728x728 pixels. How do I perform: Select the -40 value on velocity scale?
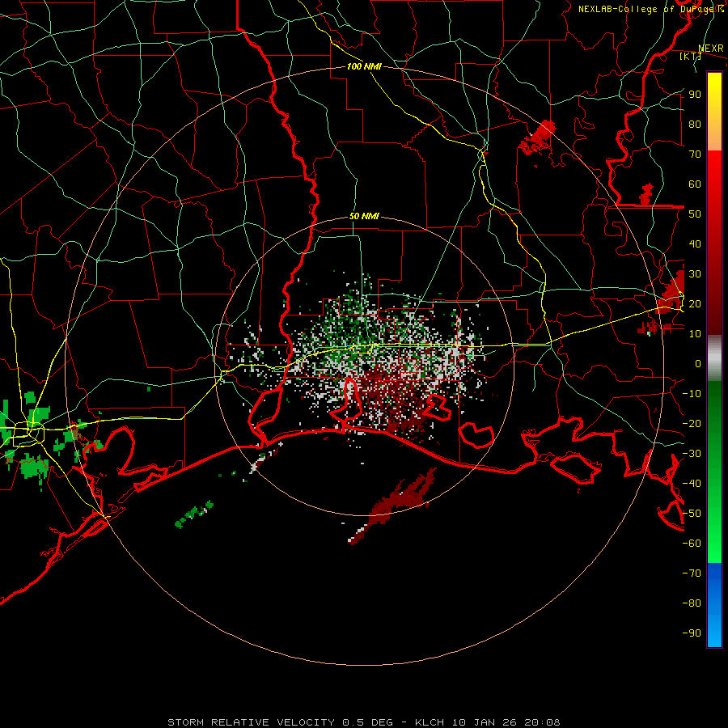[x=692, y=484]
